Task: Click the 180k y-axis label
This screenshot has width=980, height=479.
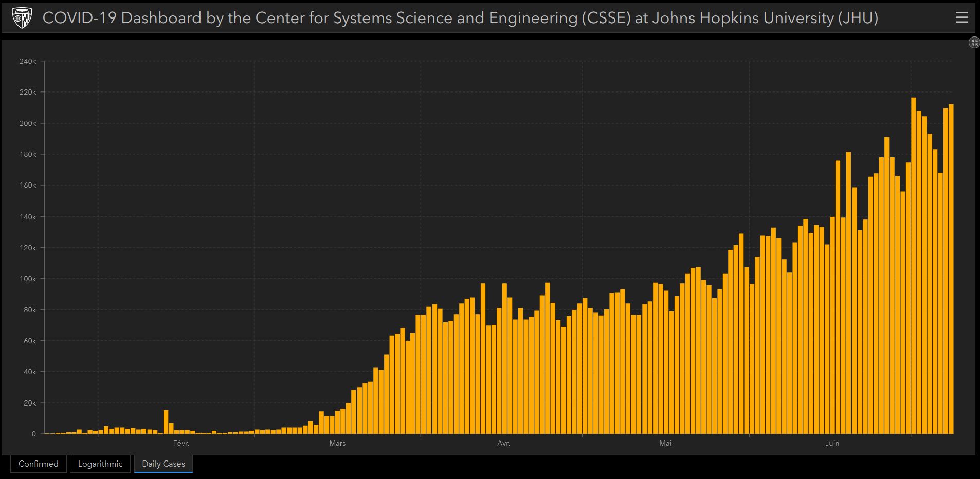Action: click(x=28, y=154)
